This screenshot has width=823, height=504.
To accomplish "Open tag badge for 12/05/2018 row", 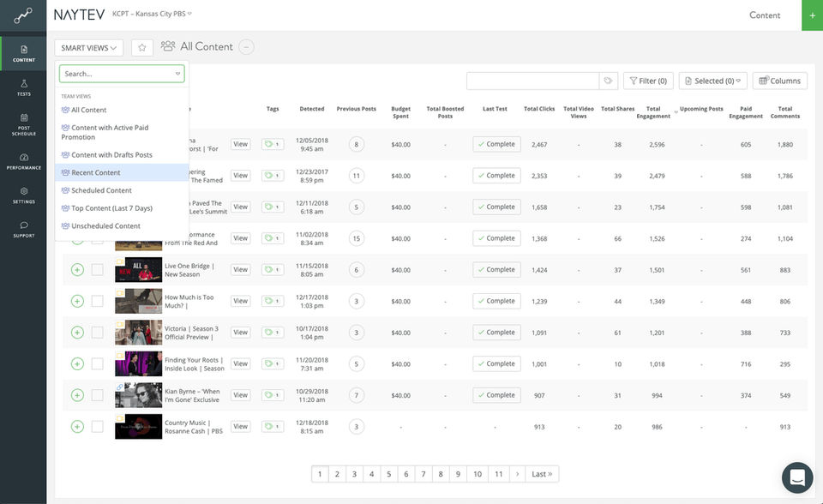I will click(x=273, y=144).
